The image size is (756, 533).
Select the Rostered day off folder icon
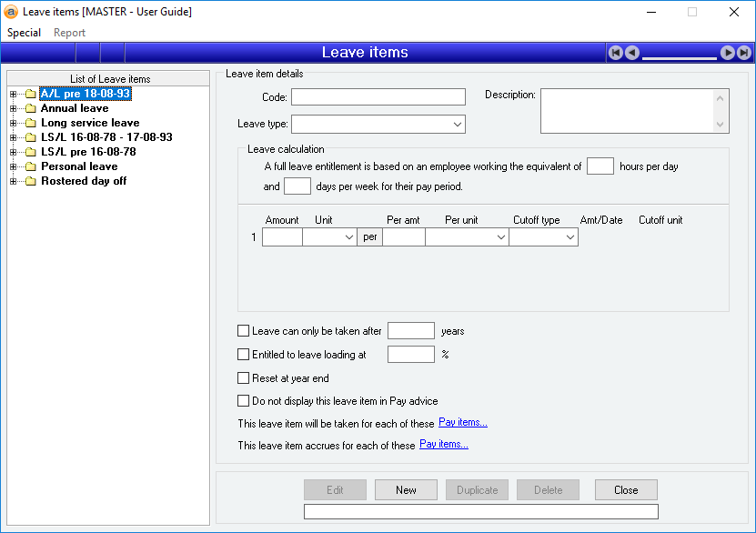click(30, 181)
